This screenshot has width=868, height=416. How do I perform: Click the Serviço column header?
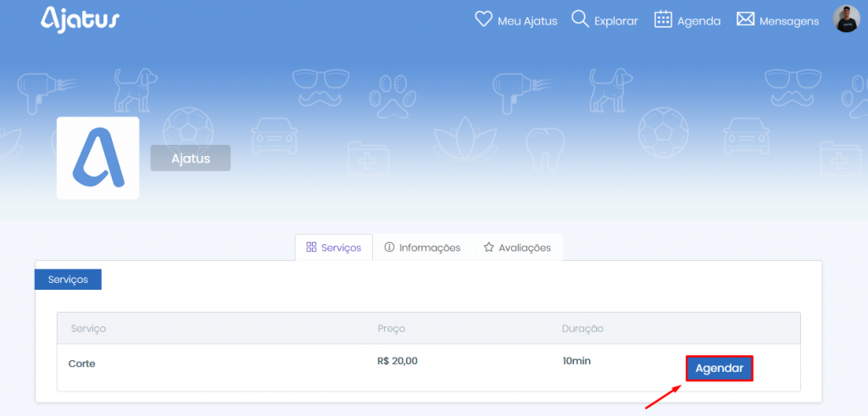click(x=88, y=329)
